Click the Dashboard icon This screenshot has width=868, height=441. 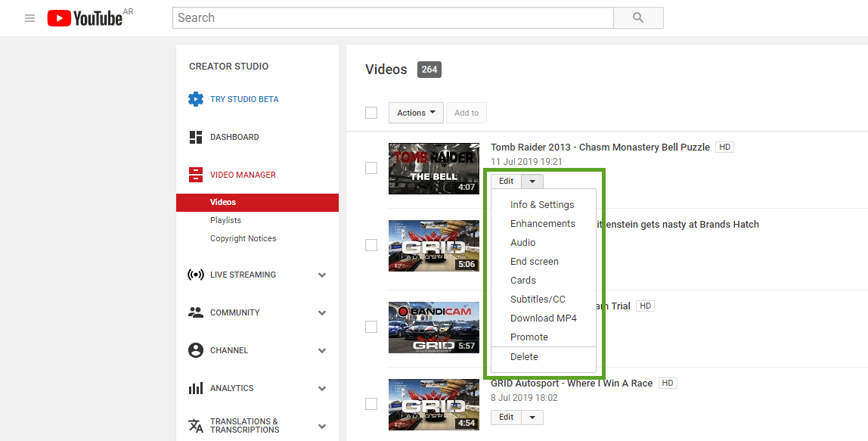point(195,137)
